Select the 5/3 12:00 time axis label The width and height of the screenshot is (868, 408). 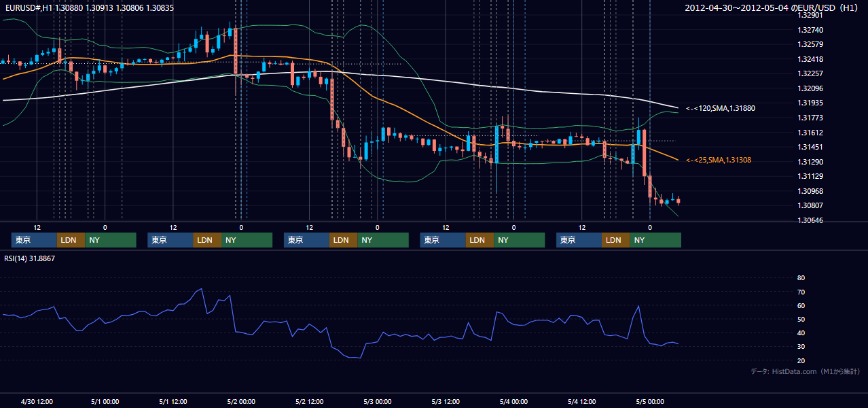point(446,401)
